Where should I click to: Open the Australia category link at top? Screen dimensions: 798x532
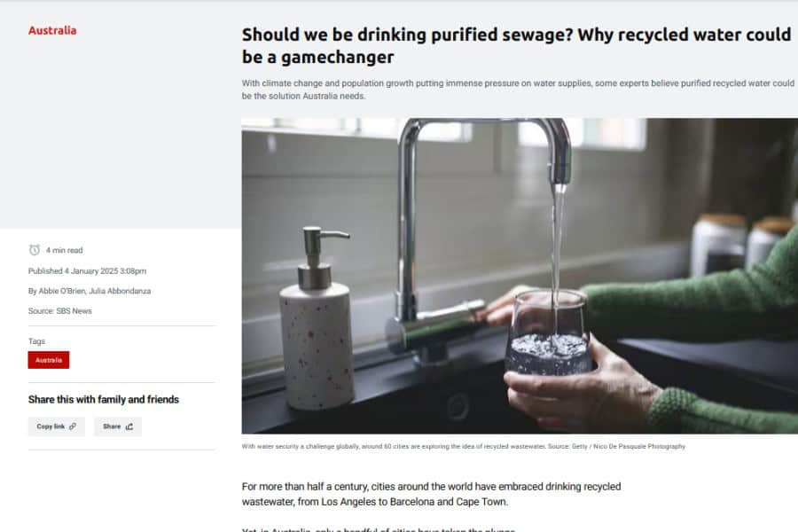coord(52,30)
